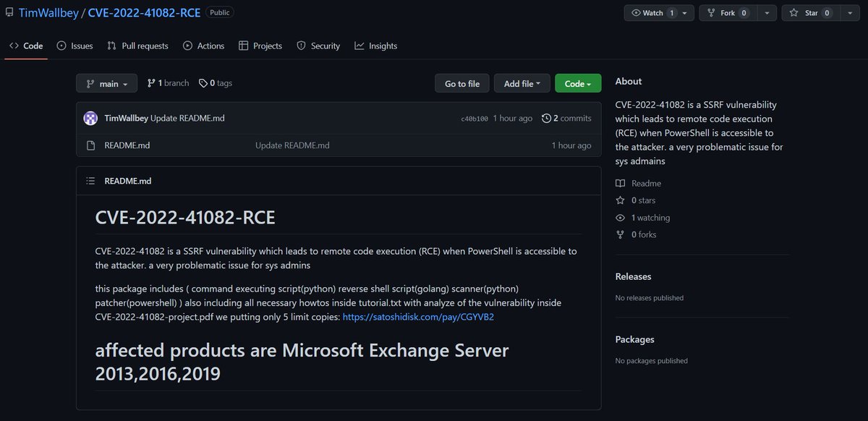
Task: Click the commit history clock icon
Action: (546, 118)
